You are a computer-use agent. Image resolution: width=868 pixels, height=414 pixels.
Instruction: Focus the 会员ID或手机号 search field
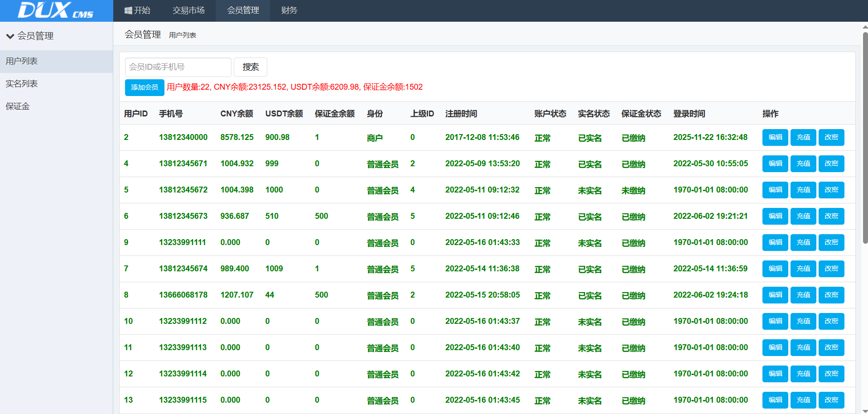point(178,67)
